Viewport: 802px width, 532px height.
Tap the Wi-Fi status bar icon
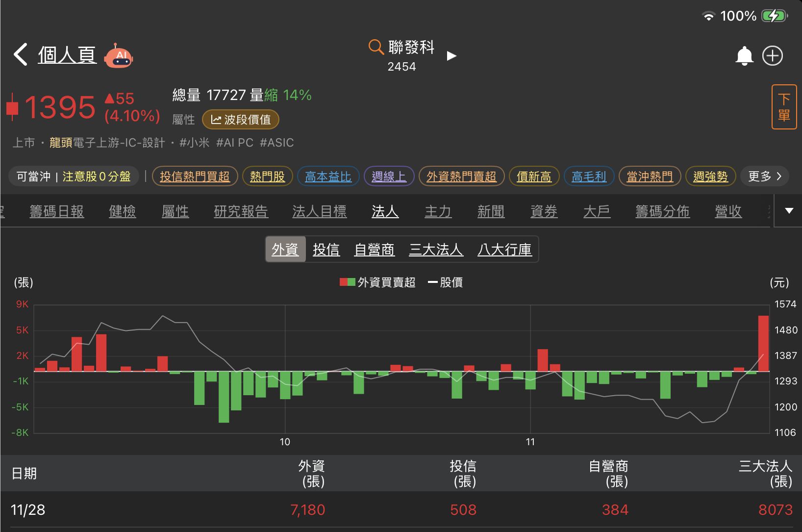coord(707,16)
